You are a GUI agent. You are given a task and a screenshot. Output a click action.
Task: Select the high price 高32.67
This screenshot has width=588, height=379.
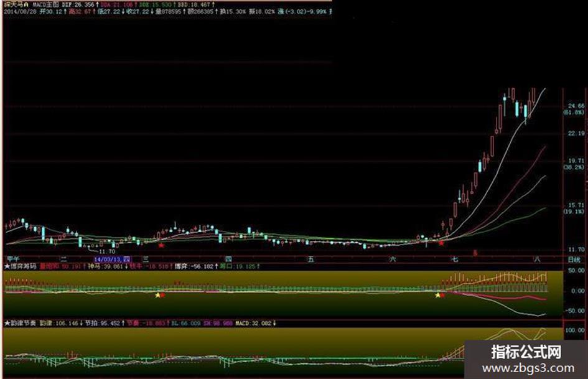click(81, 12)
